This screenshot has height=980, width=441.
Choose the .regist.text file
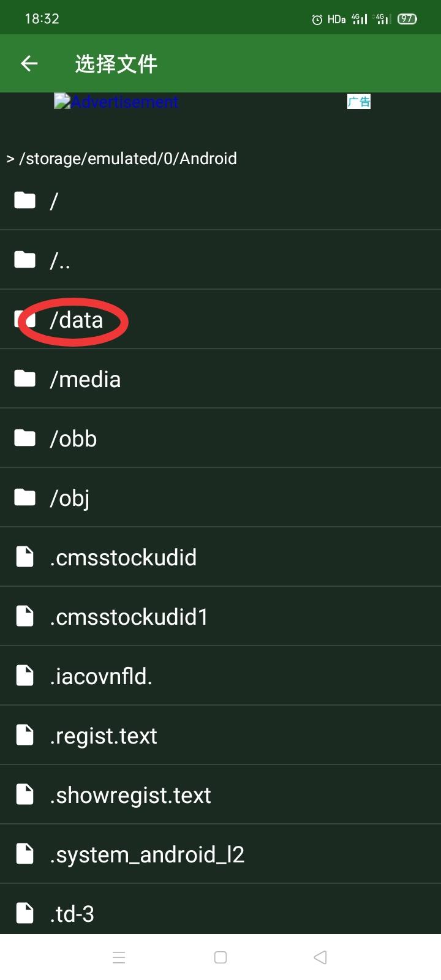tap(221, 735)
